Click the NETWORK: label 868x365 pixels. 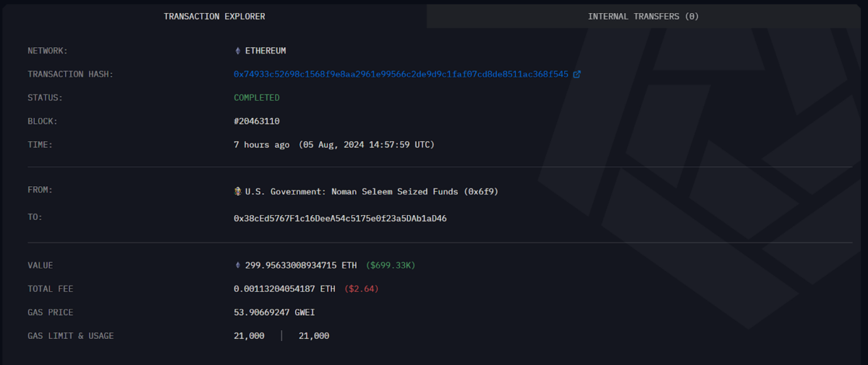click(48, 51)
